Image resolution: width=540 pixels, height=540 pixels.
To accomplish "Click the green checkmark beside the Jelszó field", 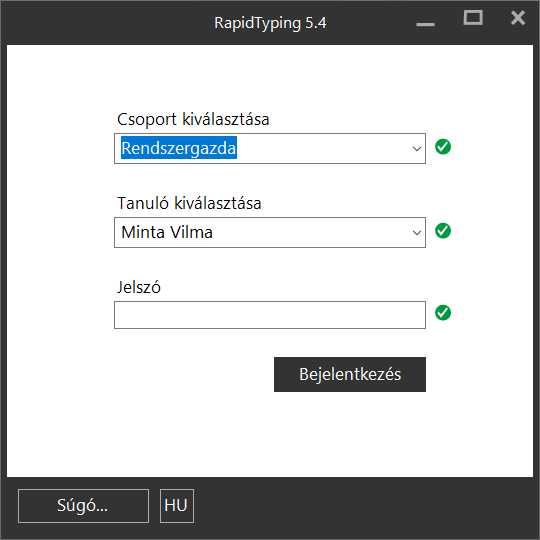I will point(443,313).
